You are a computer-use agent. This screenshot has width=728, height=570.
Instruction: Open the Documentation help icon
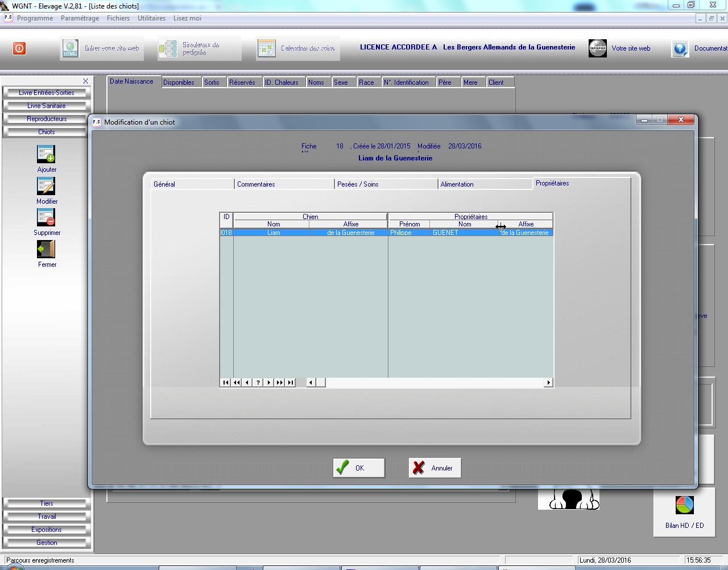point(680,48)
